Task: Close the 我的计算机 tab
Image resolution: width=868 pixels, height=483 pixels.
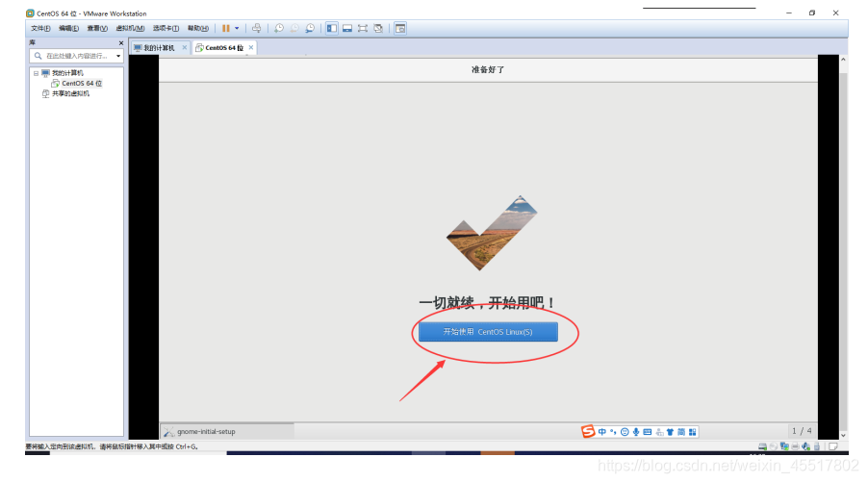Action: point(185,47)
